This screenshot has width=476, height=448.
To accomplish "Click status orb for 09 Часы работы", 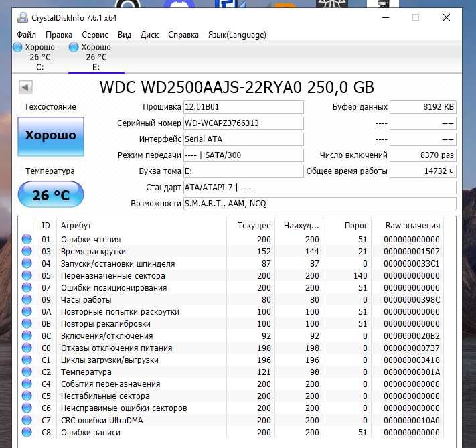I will 27,299.
